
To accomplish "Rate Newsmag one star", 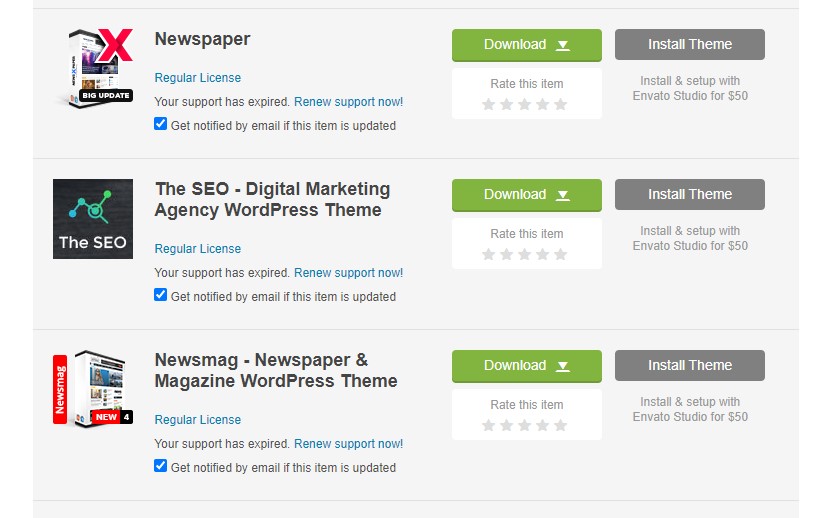I will tap(488, 425).
